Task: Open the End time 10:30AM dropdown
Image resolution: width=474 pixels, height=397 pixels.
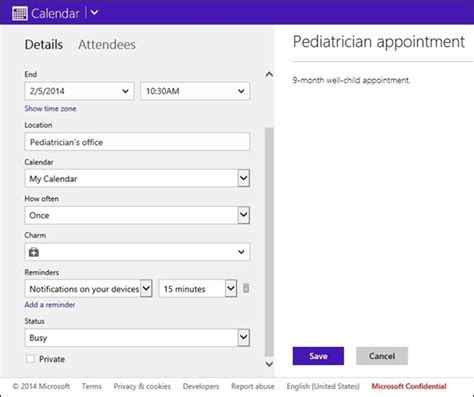Action: 195,91
